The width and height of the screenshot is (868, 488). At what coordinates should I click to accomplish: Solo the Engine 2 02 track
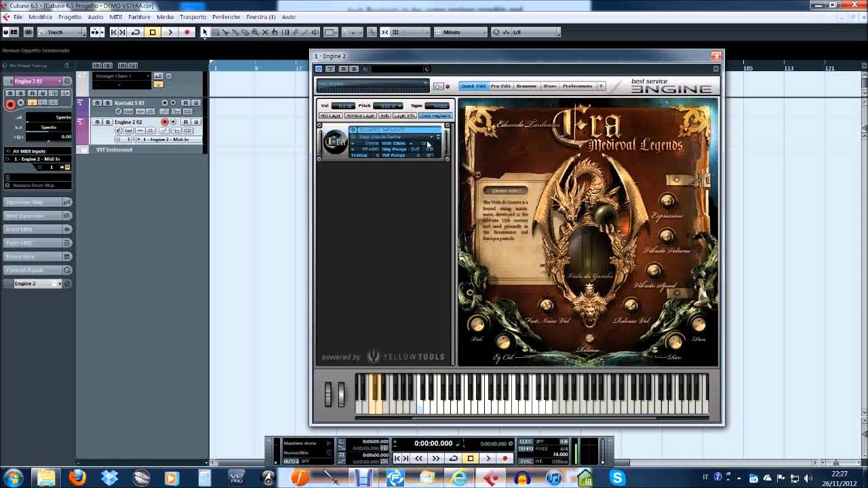108,122
